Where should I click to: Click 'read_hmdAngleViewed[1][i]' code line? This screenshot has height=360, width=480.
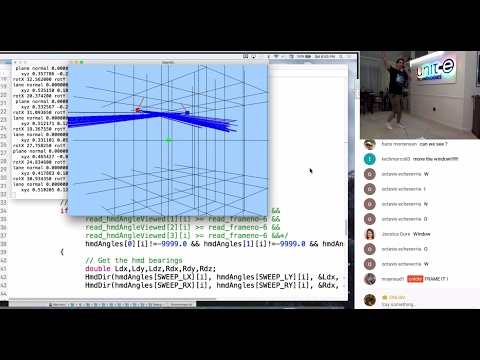point(183,219)
